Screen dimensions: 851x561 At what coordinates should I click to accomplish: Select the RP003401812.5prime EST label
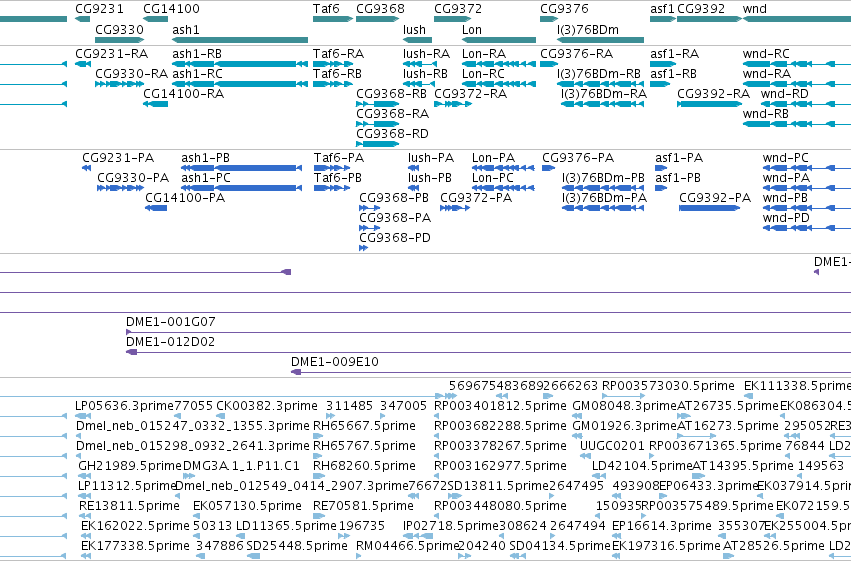click(x=500, y=406)
